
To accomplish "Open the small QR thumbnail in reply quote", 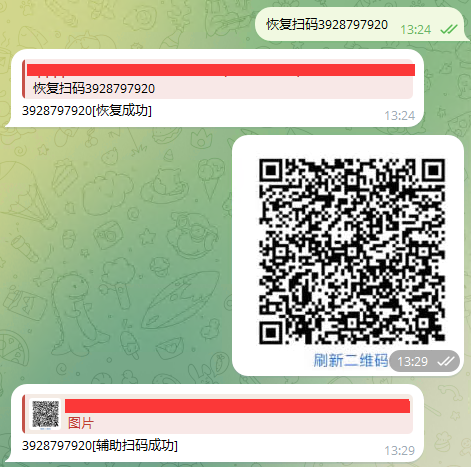I will pos(45,414).
